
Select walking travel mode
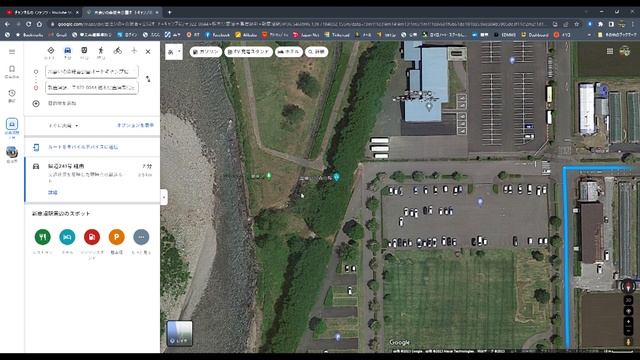tap(101, 51)
